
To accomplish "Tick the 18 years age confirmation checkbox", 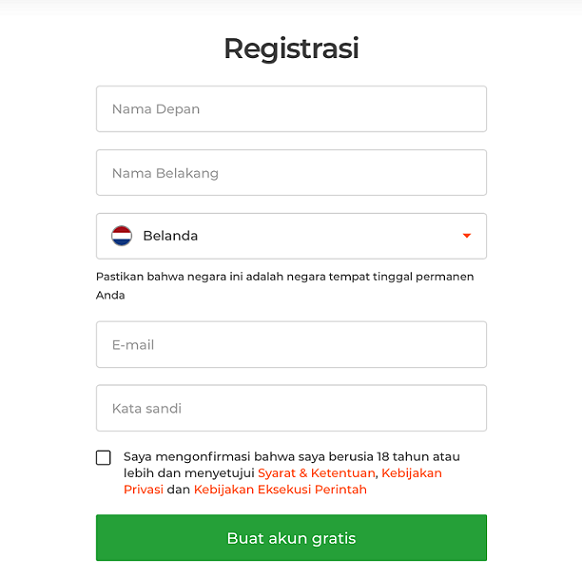I will pyautogui.click(x=103, y=458).
